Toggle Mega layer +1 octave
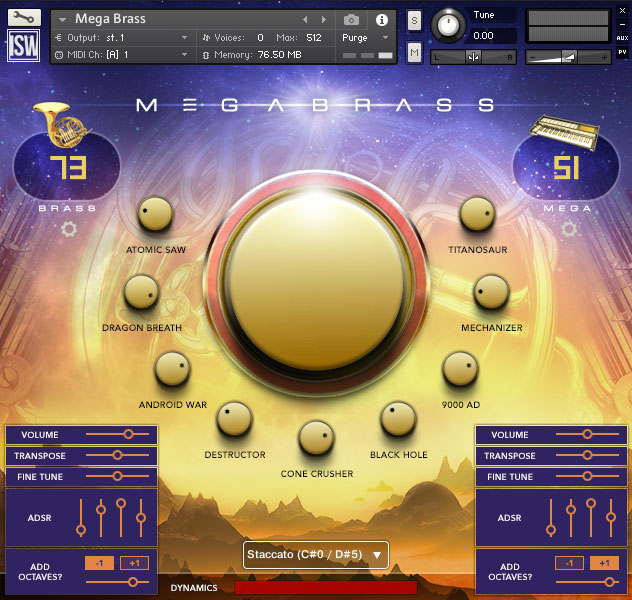The width and height of the screenshot is (632, 600). [604, 563]
